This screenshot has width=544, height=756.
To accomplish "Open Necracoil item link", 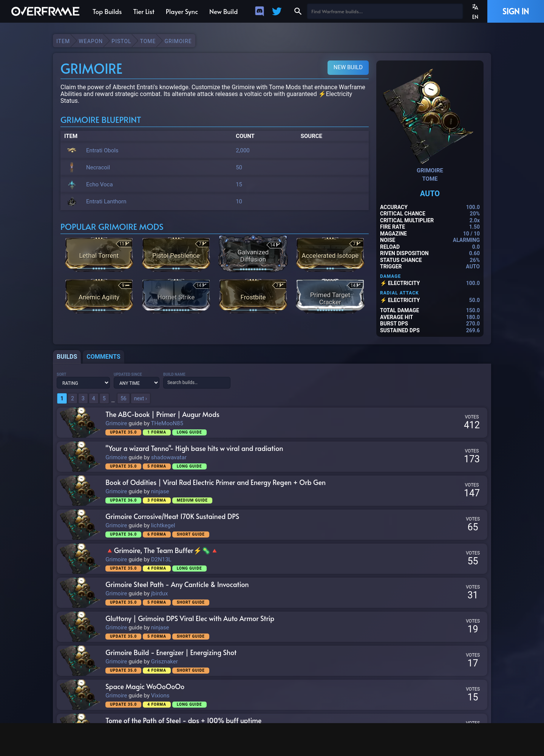I will pyautogui.click(x=98, y=167).
